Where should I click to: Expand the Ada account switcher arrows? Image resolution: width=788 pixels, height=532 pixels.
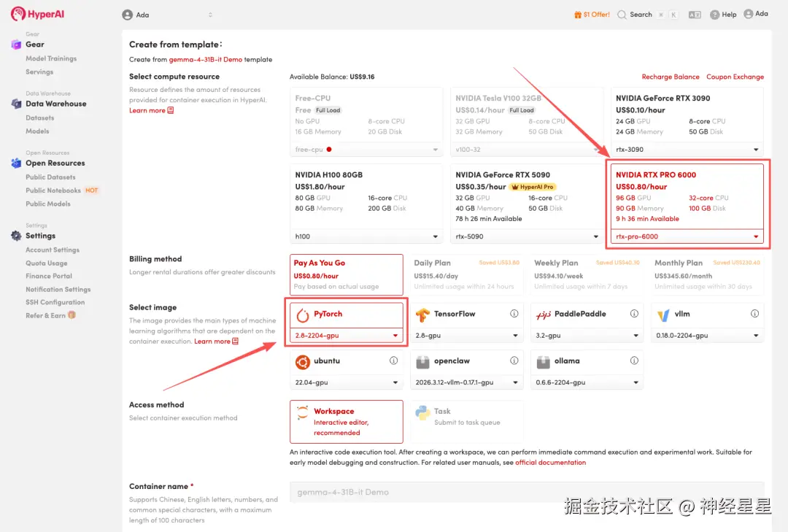(x=210, y=15)
